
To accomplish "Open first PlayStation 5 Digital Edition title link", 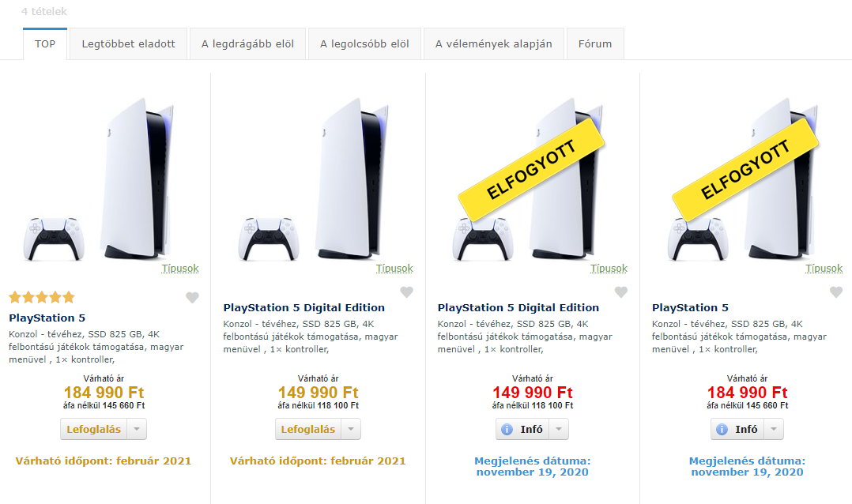I will click(304, 308).
